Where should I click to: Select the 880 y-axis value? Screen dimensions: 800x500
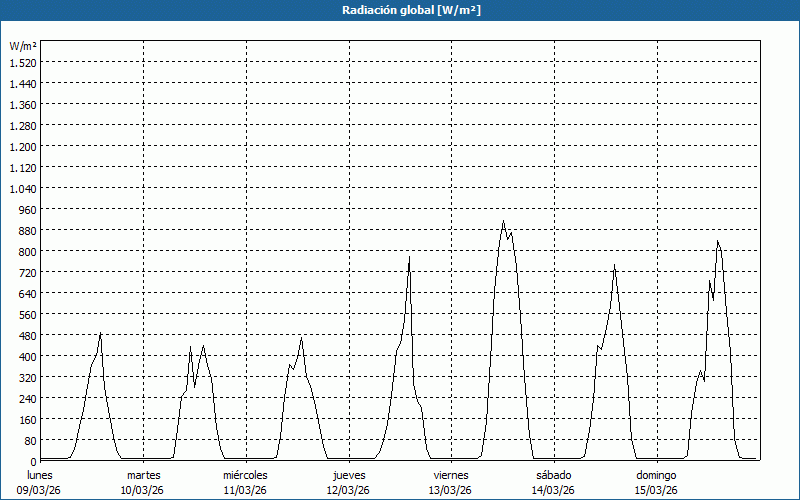[x=28, y=231]
